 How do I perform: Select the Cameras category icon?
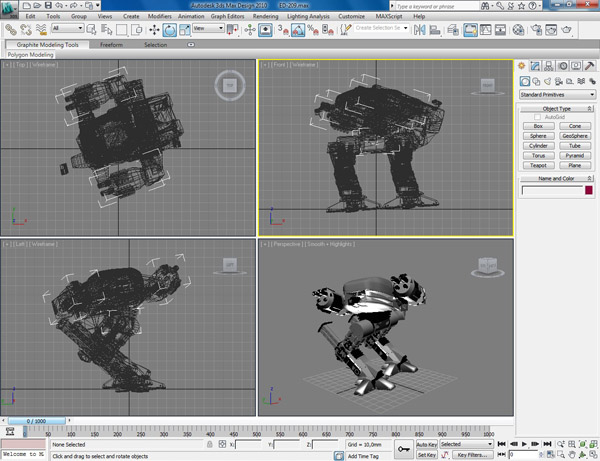(x=559, y=80)
